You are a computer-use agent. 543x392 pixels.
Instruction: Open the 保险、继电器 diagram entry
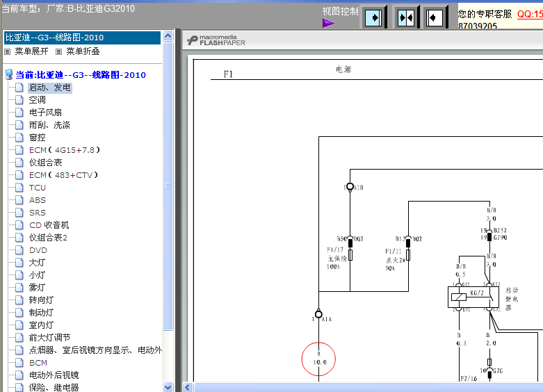(54, 387)
